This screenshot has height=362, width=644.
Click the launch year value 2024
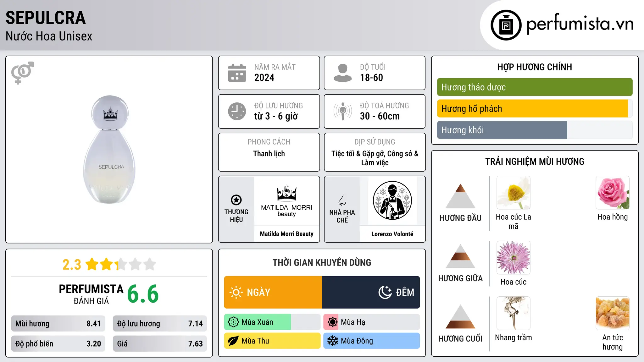264,78
